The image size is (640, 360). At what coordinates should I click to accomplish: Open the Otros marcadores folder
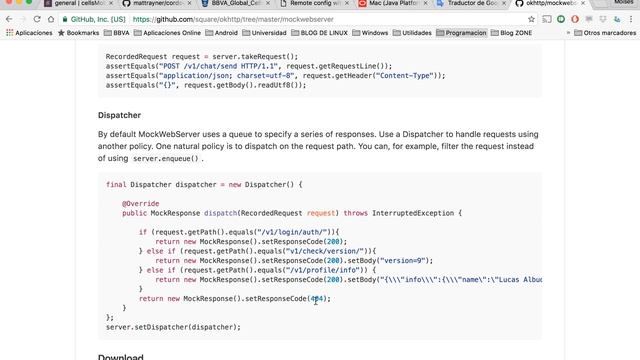point(605,33)
